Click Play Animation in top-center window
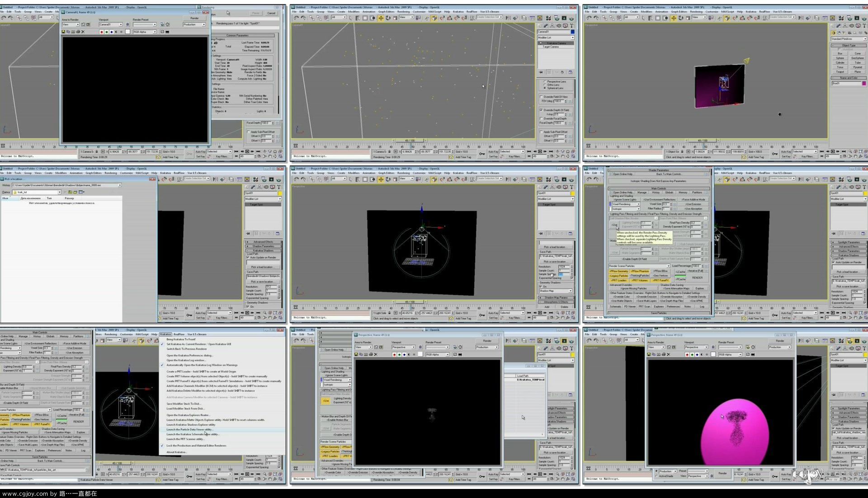868x498 pixels. [x=540, y=151]
